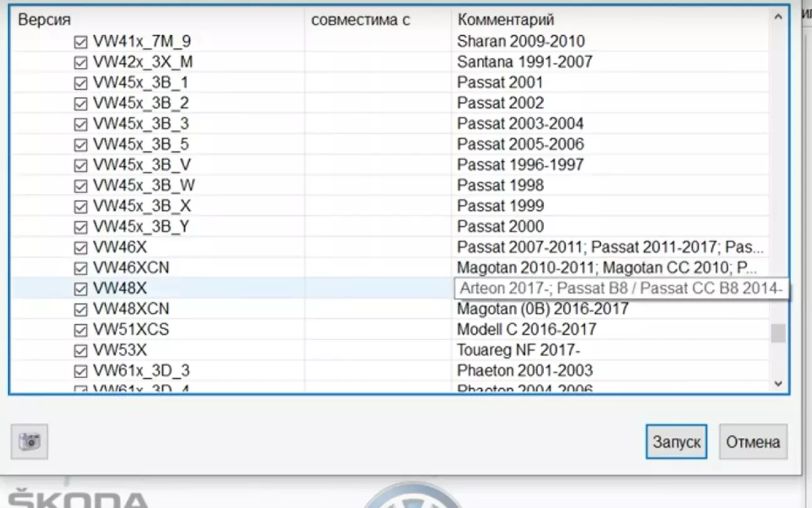Click the vertical scrollbar thumb
812x508 pixels.
click(x=778, y=333)
